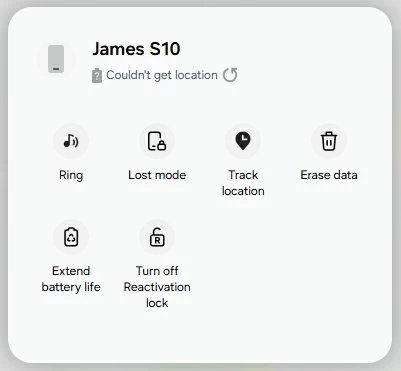Screen dimensions: 401x371
Task: Refresh location with circular arrow icon
Action: [230, 75]
